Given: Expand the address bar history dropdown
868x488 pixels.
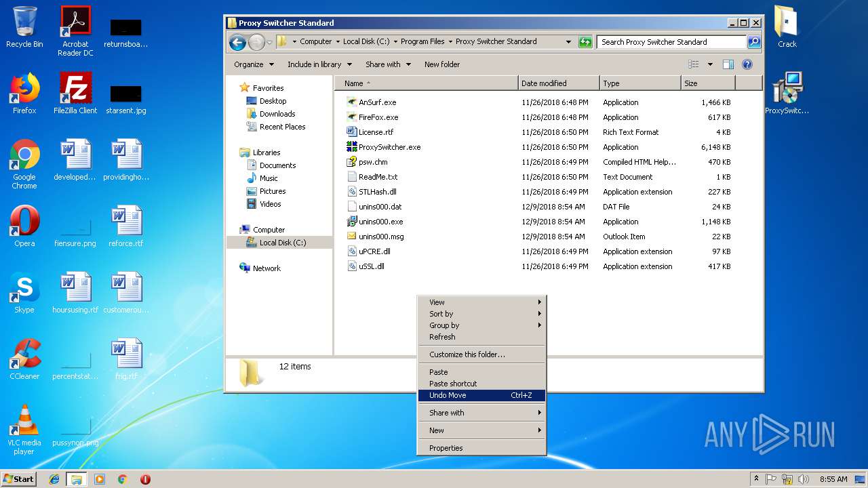Looking at the screenshot, I should point(568,42).
